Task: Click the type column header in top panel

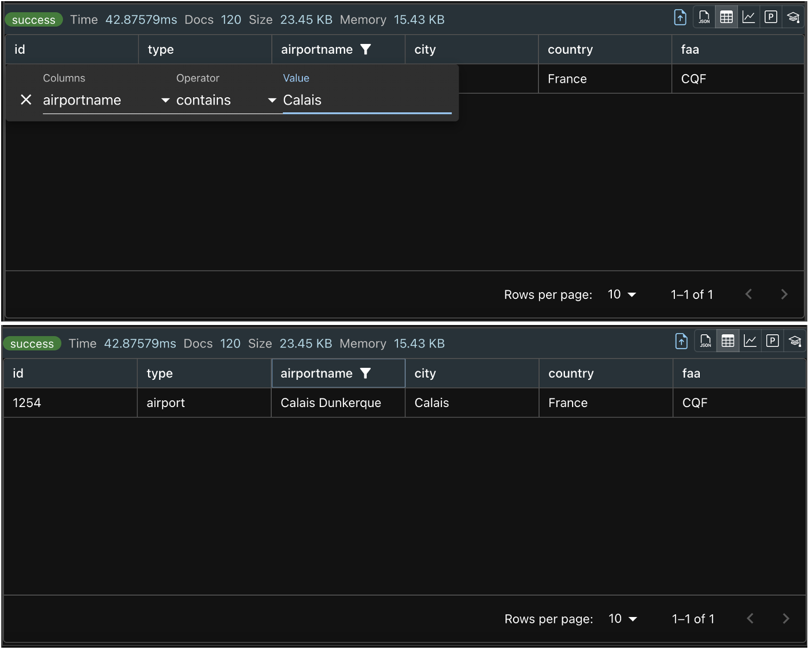Action: tap(205, 49)
